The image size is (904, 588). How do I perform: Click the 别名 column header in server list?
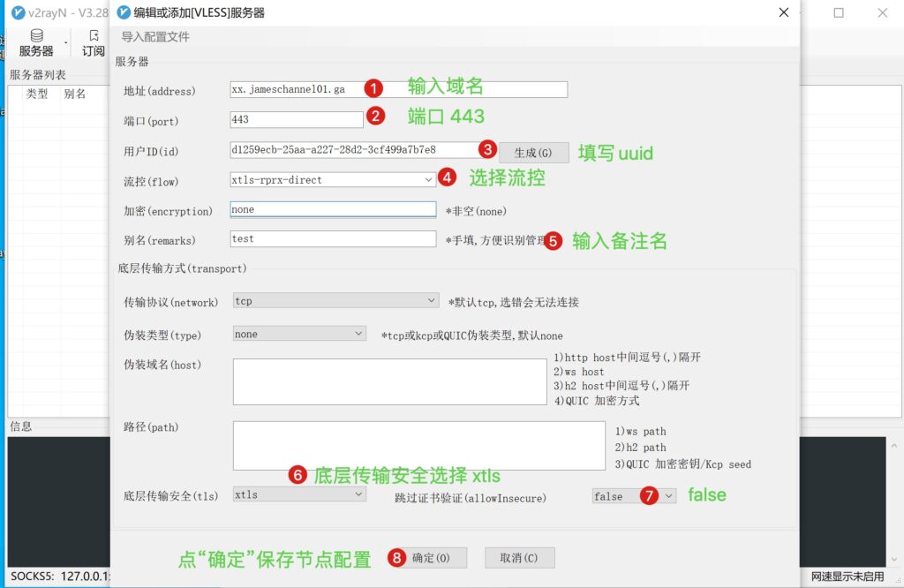75,94
